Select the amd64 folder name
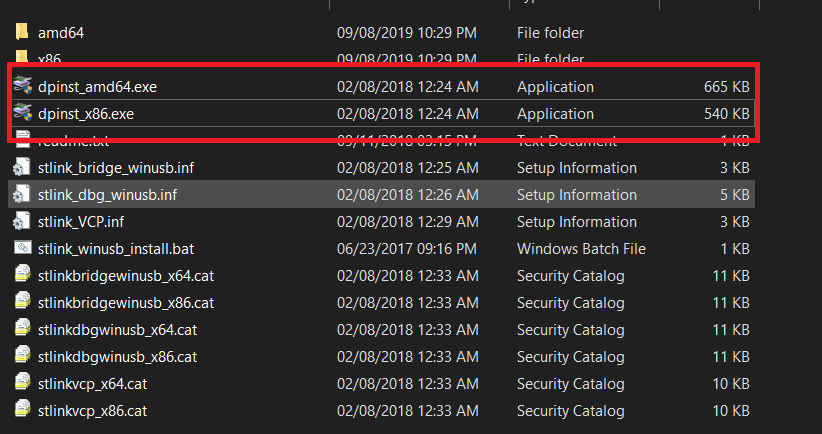This screenshot has height=434, width=822. point(61,33)
